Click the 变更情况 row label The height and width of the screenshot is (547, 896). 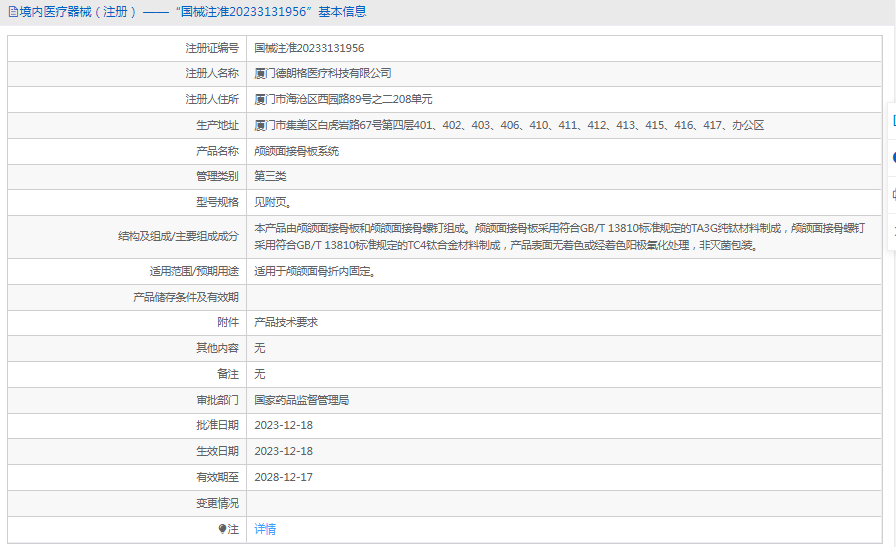217,504
